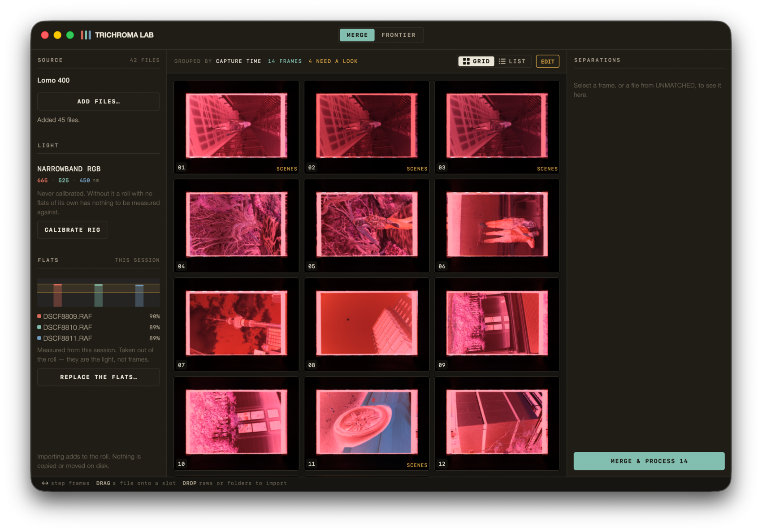
Task: Open the Frontier tab
Action: click(398, 35)
